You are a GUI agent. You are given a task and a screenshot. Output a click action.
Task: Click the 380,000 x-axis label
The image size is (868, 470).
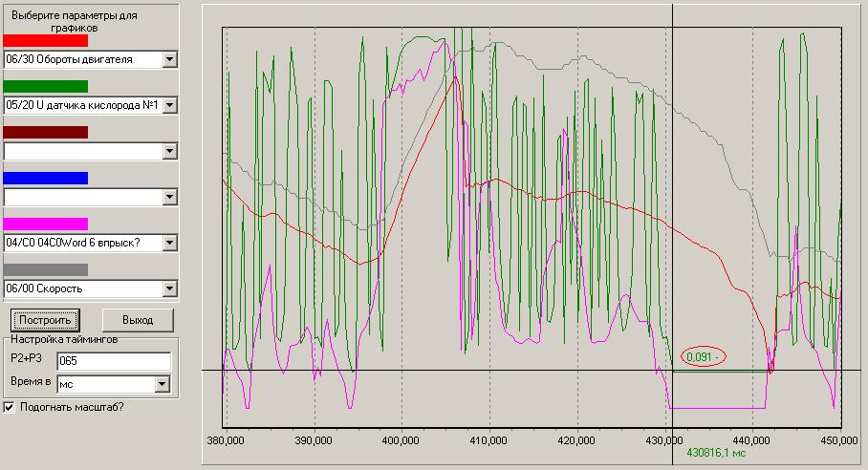[226, 440]
